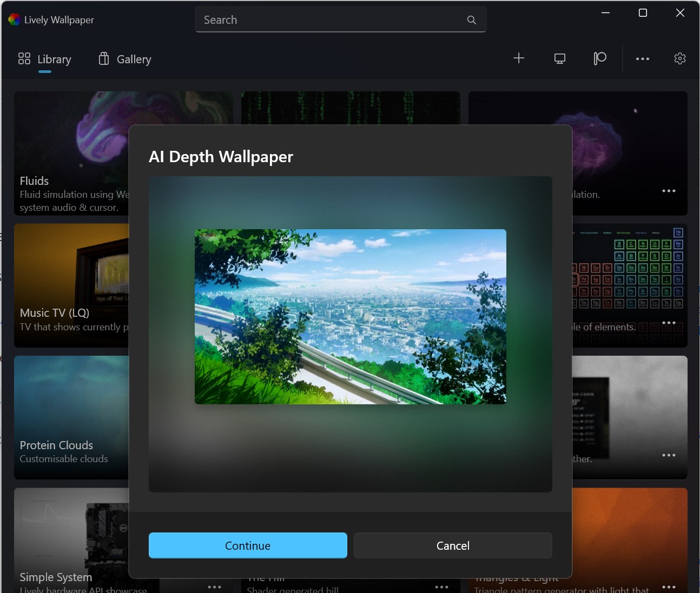700x593 pixels.
Task: Click the Search input field
Action: coord(325,19)
